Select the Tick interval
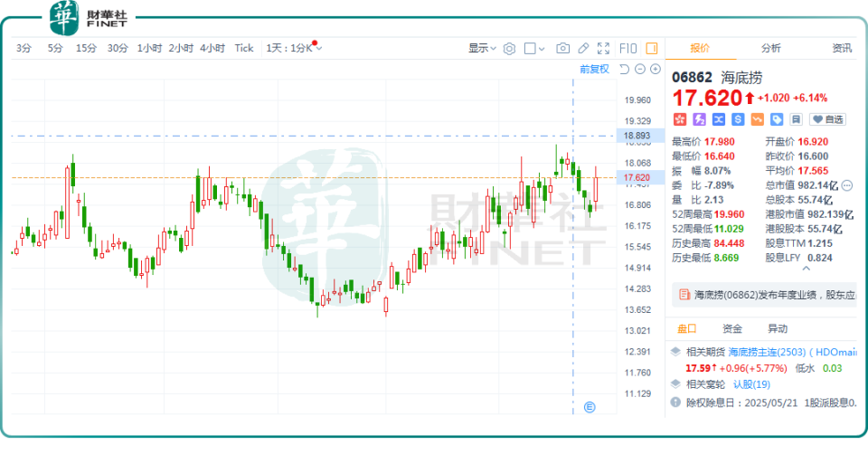Image resolution: width=868 pixels, height=454 pixels. [x=243, y=48]
